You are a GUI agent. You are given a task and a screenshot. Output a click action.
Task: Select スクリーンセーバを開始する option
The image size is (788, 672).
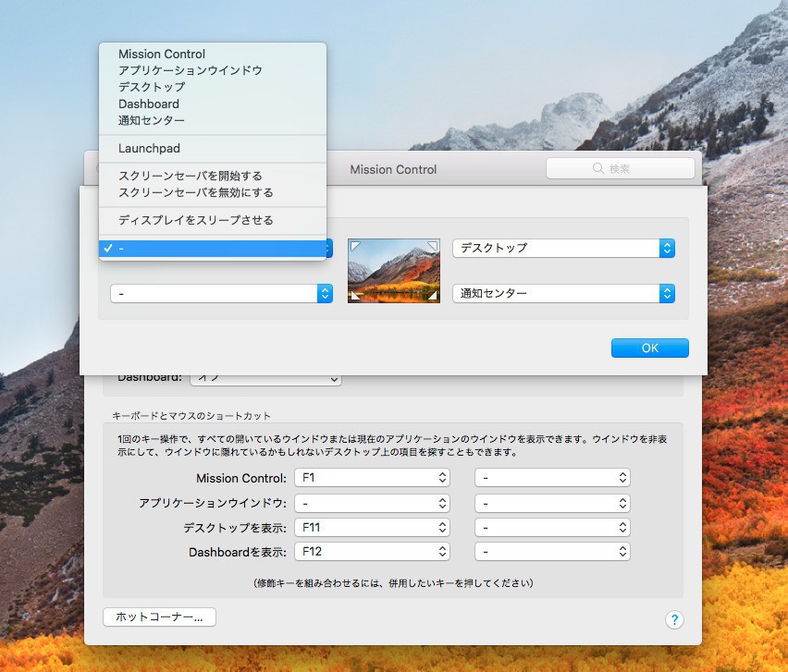(x=213, y=176)
